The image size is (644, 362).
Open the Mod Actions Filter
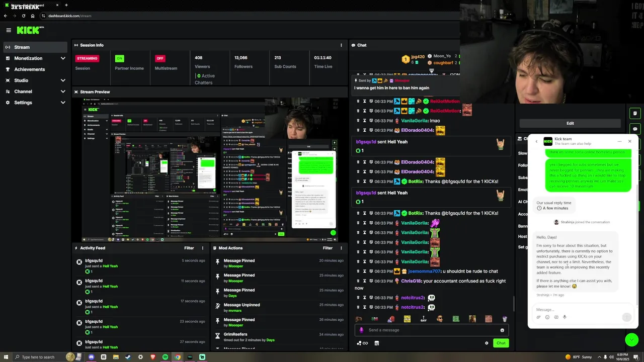pyautogui.click(x=328, y=248)
